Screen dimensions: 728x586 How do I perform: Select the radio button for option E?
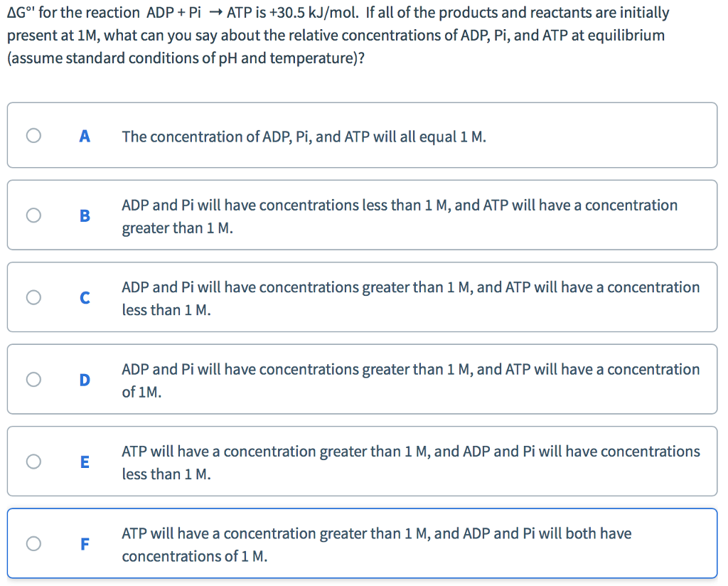coord(33,461)
